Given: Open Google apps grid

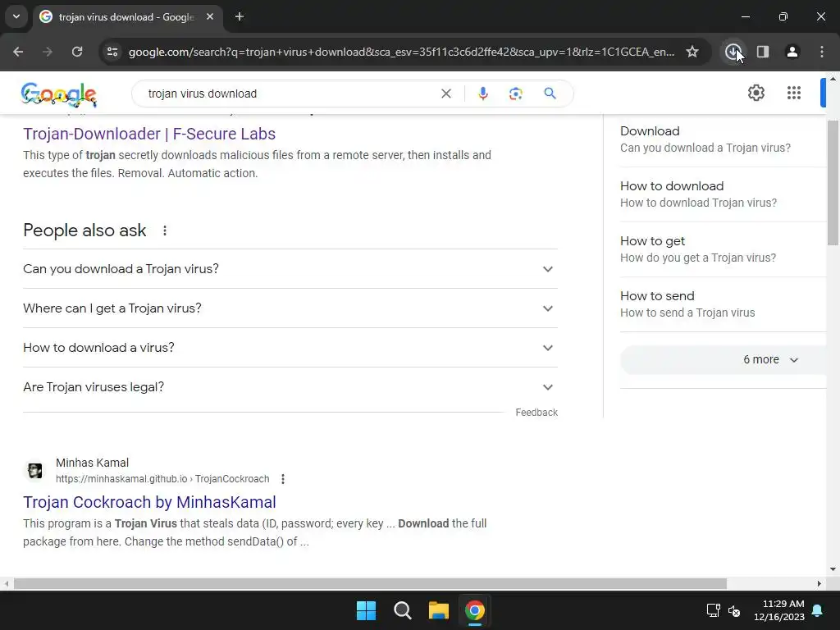Looking at the screenshot, I should pyautogui.click(x=794, y=94).
